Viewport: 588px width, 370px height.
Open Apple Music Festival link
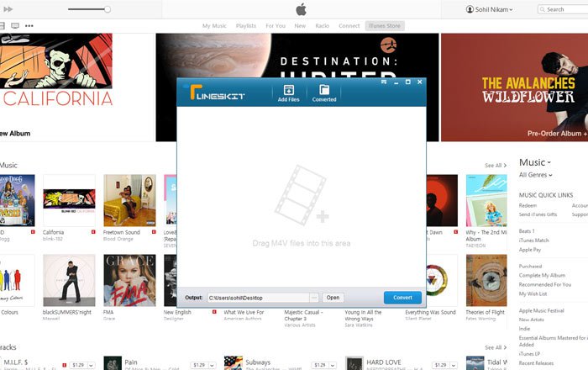542,310
